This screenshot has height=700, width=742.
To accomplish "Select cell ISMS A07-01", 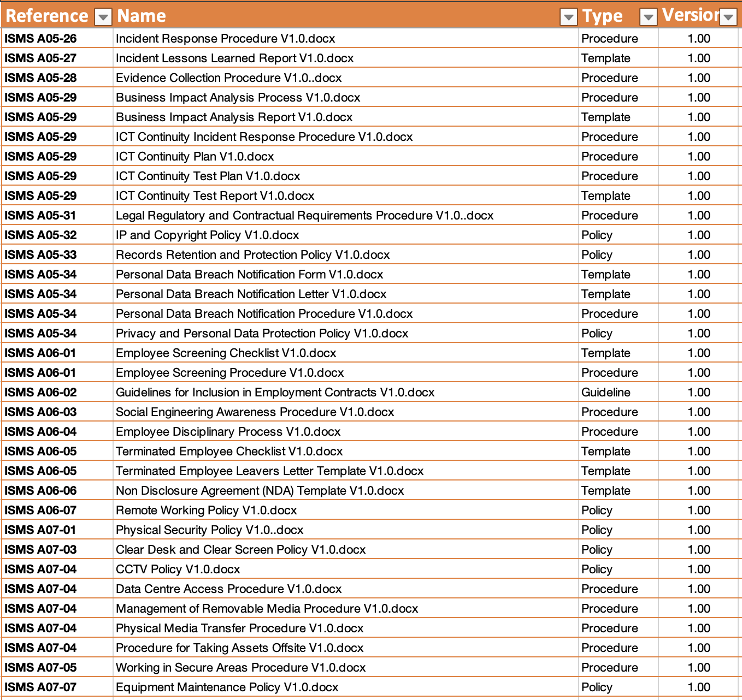I will pyautogui.click(x=57, y=530).
